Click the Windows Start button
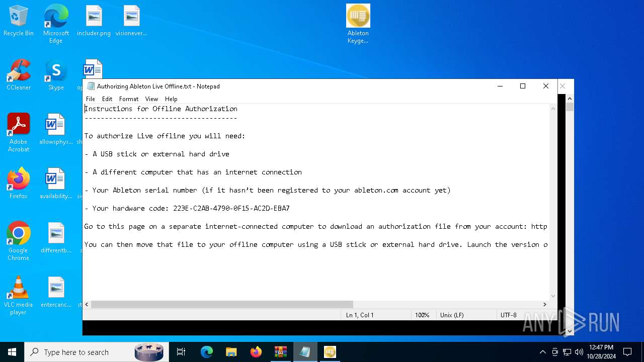Image resolution: width=644 pixels, height=362 pixels. click(x=12, y=352)
